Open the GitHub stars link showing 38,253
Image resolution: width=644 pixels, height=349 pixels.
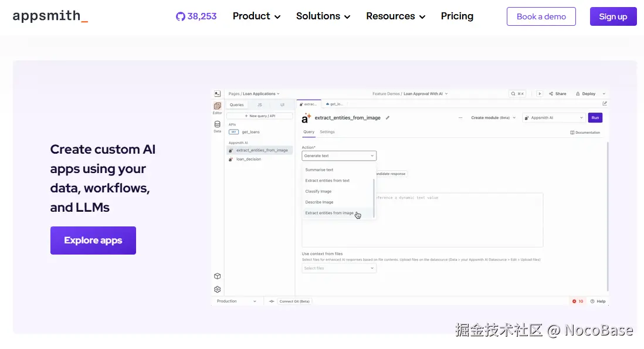pyautogui.click(x=196, y=16)
